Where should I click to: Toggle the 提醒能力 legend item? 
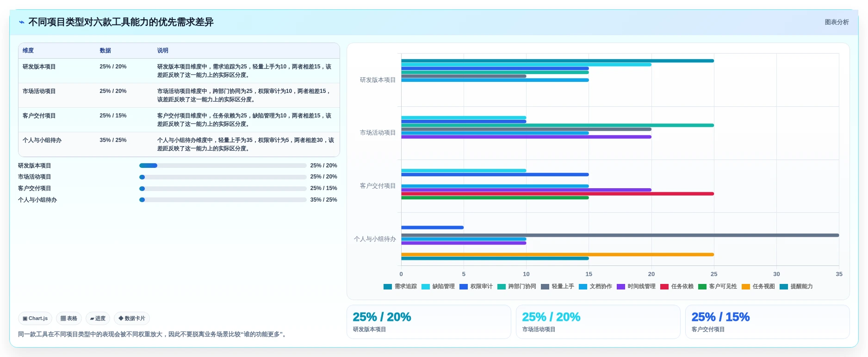tap(796, 287)
